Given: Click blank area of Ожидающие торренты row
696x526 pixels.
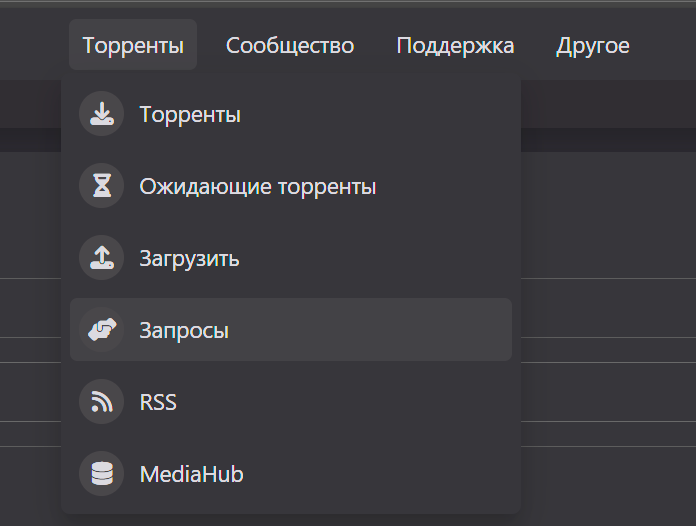Looking at the screenshot, I should [x=450, y=186].
